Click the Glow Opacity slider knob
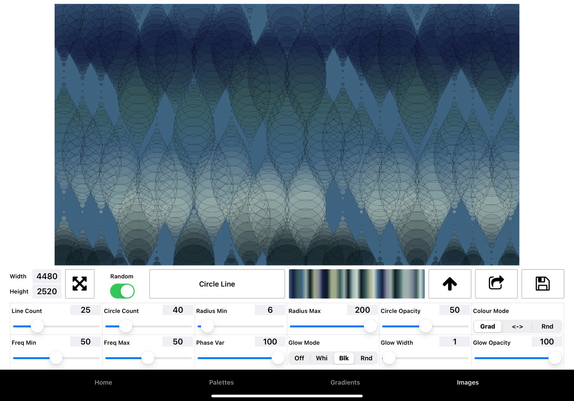This screenshot has height=401, width=574. [555, 358]
